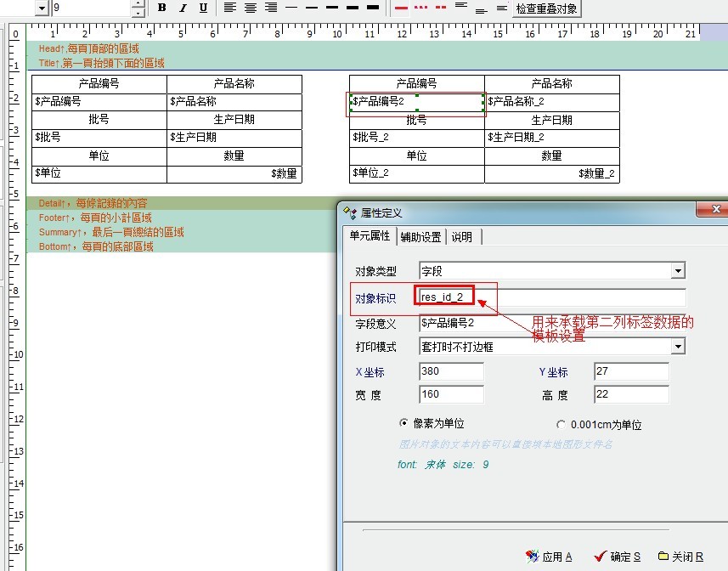Select 0.001cm为单位 radio option
728x571 pixels.
(561, 424)
